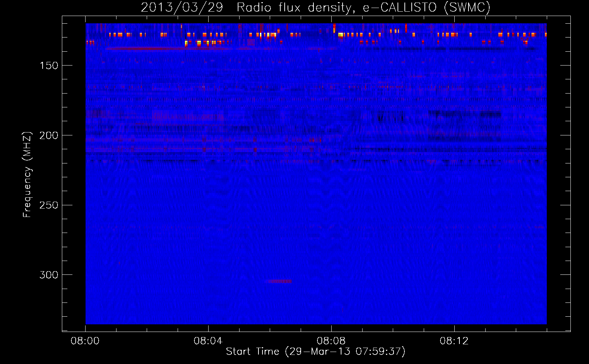The image size is (589, 364).
Task: Select the 250 frequency tick label
Action: pyautogui.click(x=49, y=205)
